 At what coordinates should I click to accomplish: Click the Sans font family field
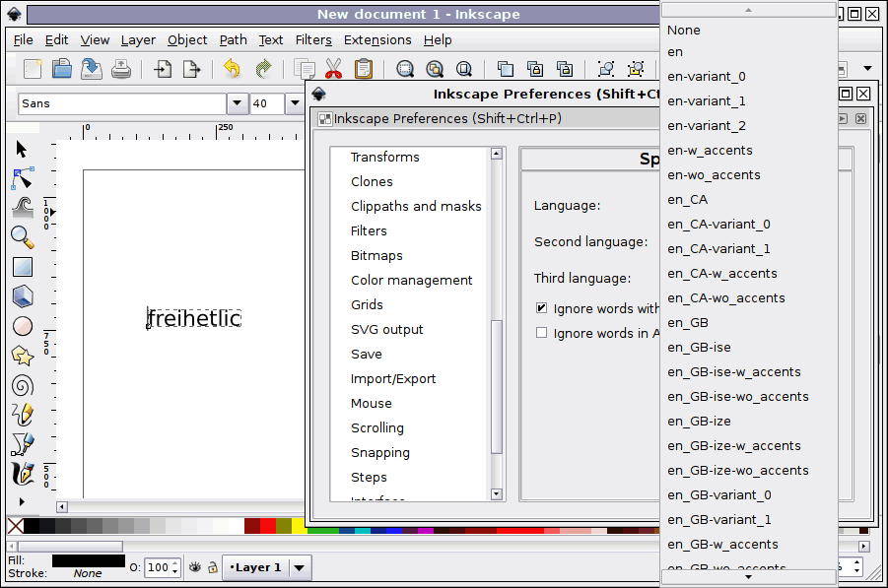122,103
